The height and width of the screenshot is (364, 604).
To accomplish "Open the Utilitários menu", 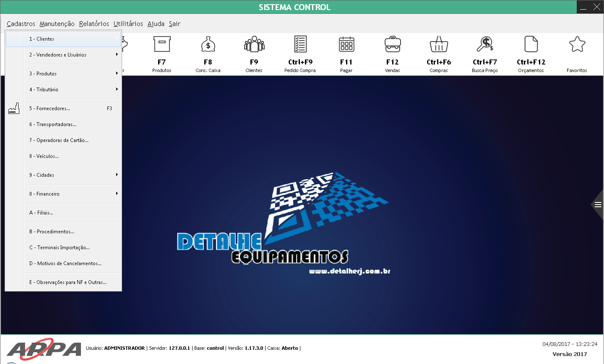I will pos(128,24).
